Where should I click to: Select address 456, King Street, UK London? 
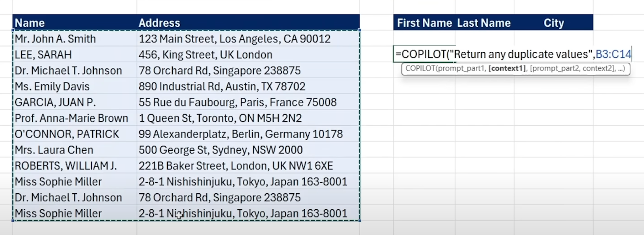pyautogui.click(x=248, y=55)
